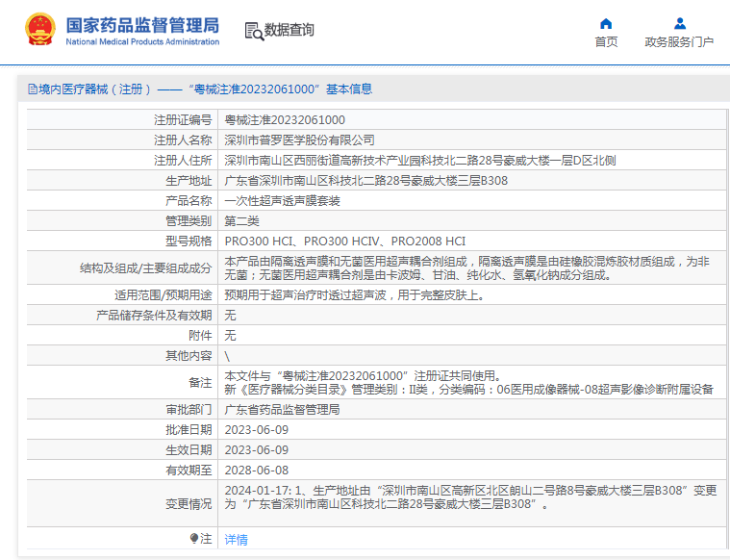Click the 政务服务门户 user icon
The height and width of the screenshot is (560, 730).
coord(680,23)
